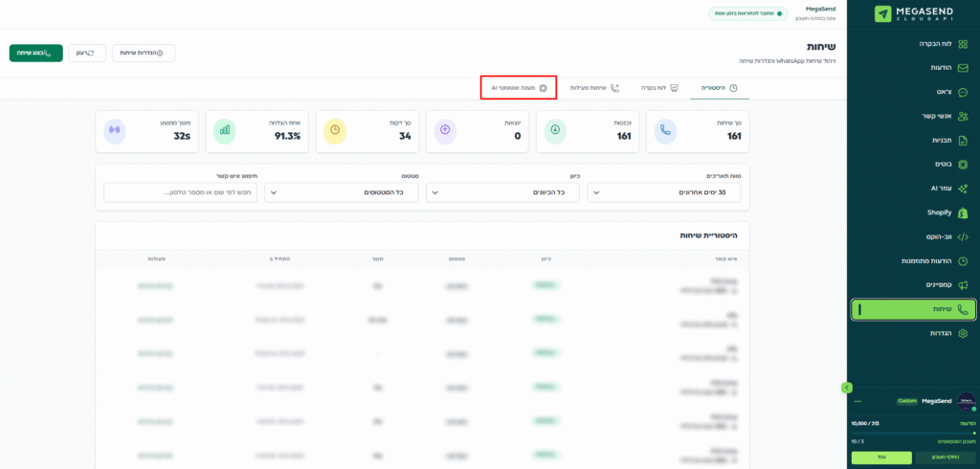This screenshot has height=469, width=980.
Task: Click the green make call (בצע שיחה) button
Action: pos(36,53)
